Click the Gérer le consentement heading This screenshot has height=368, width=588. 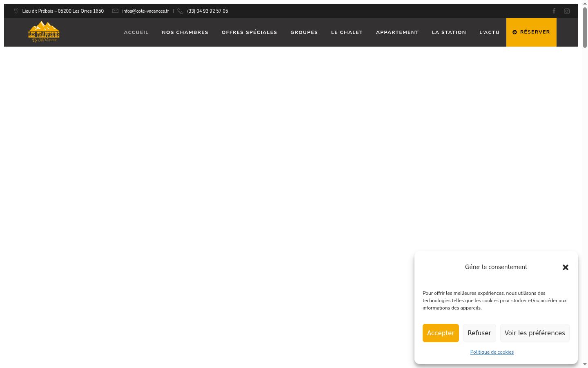click(496, 267)
